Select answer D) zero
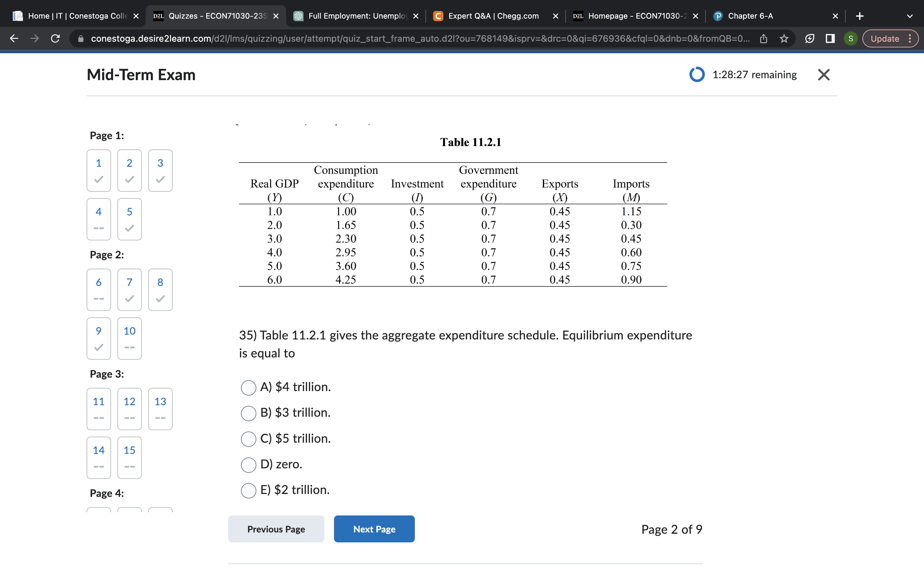 (249, 465)
